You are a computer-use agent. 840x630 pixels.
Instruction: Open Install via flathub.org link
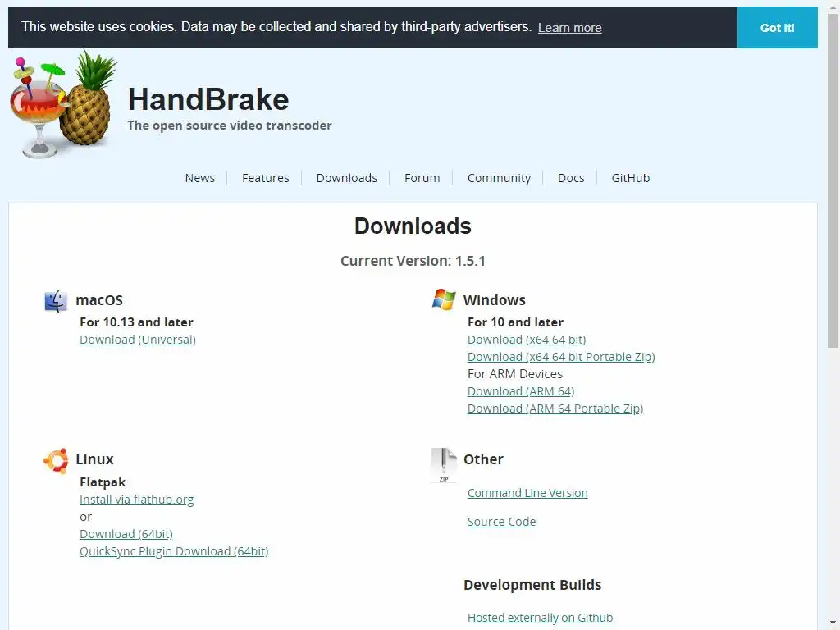point(137,500)
